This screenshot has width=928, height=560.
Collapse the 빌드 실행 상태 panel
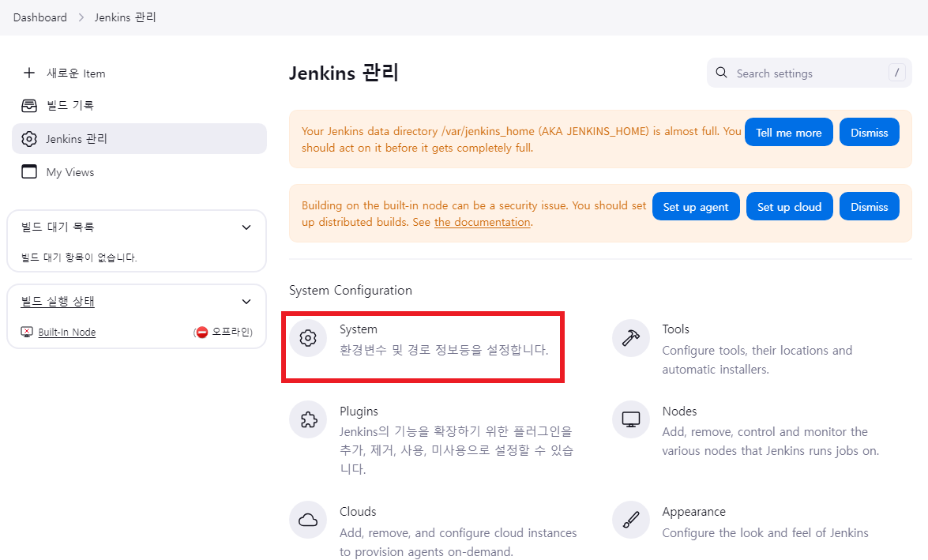tap(246, 302)
